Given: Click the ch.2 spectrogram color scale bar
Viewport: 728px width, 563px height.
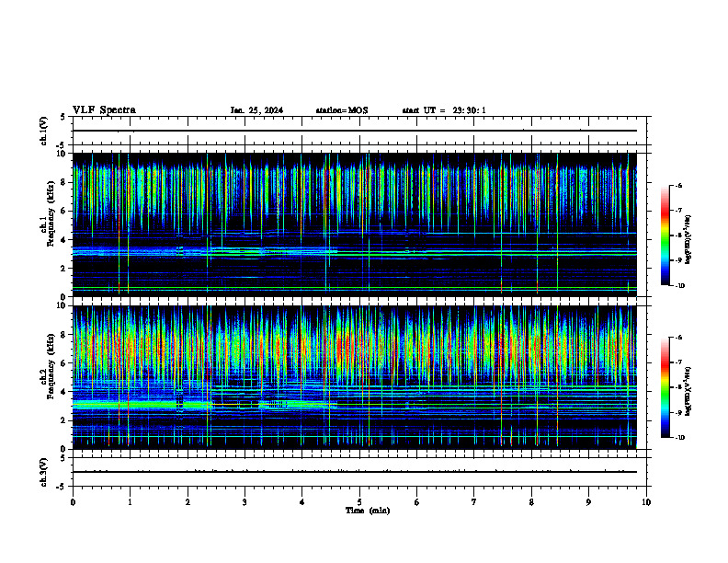Looking at the screenshot, I should 665,387.
